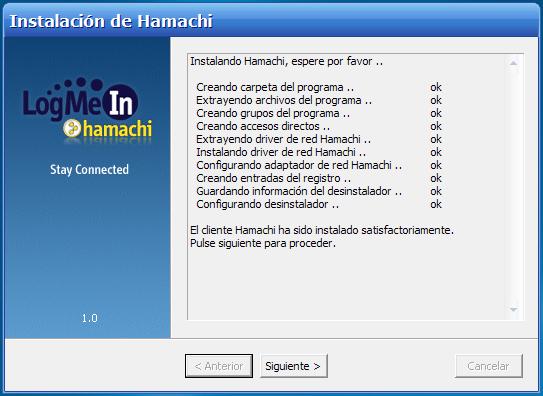This screenshot has width=543, height=396.
Task: Click the 'Instalación de Hamachi' window title
Action: coord(111,21)
